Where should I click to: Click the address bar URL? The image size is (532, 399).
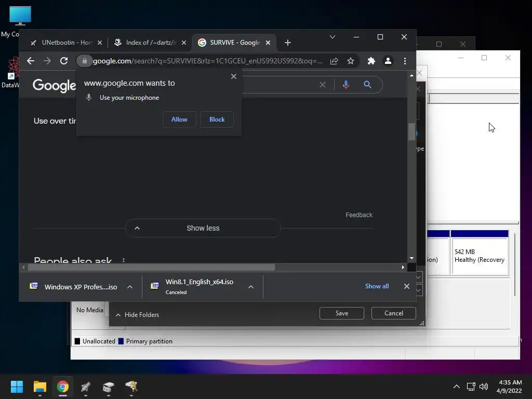[208, 61]
